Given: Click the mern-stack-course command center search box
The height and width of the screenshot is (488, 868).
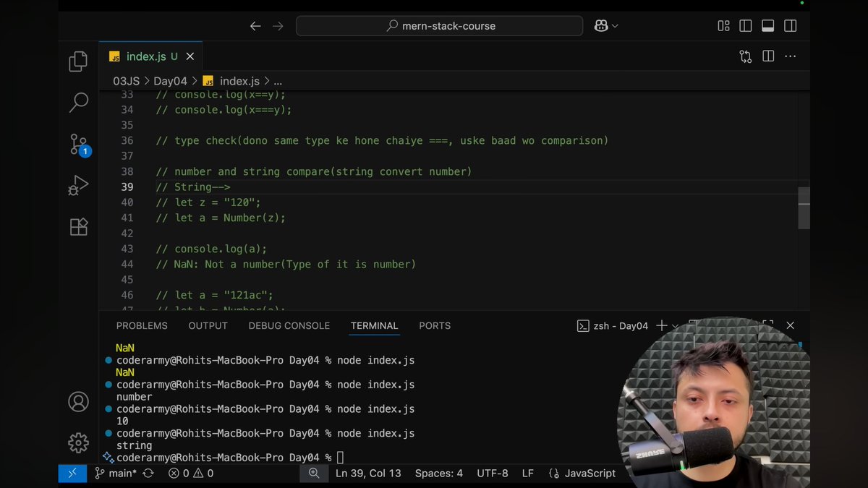Looking at the screenshot, I should (x=439, y=25).
